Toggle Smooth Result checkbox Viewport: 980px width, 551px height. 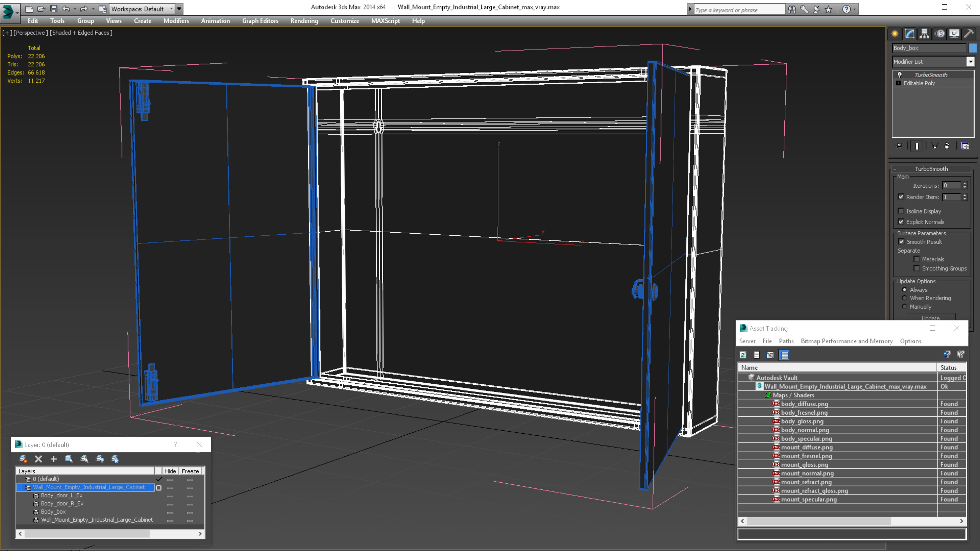click(x=901, y=242)
